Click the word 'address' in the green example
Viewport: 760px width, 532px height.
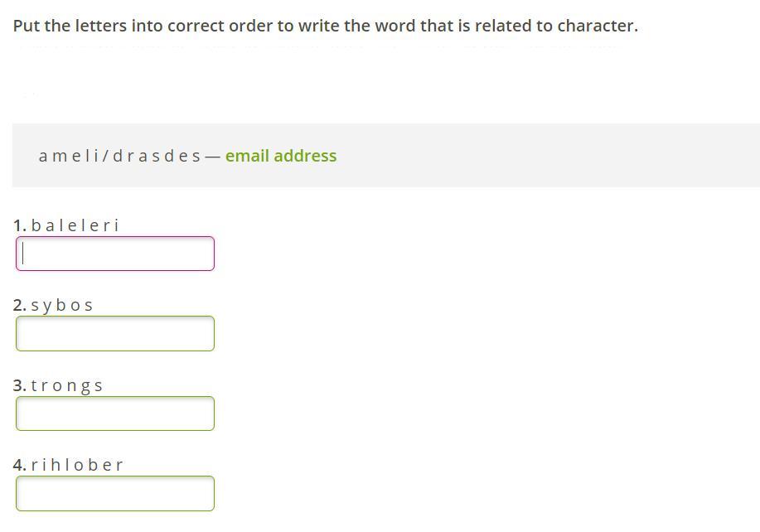305,156
